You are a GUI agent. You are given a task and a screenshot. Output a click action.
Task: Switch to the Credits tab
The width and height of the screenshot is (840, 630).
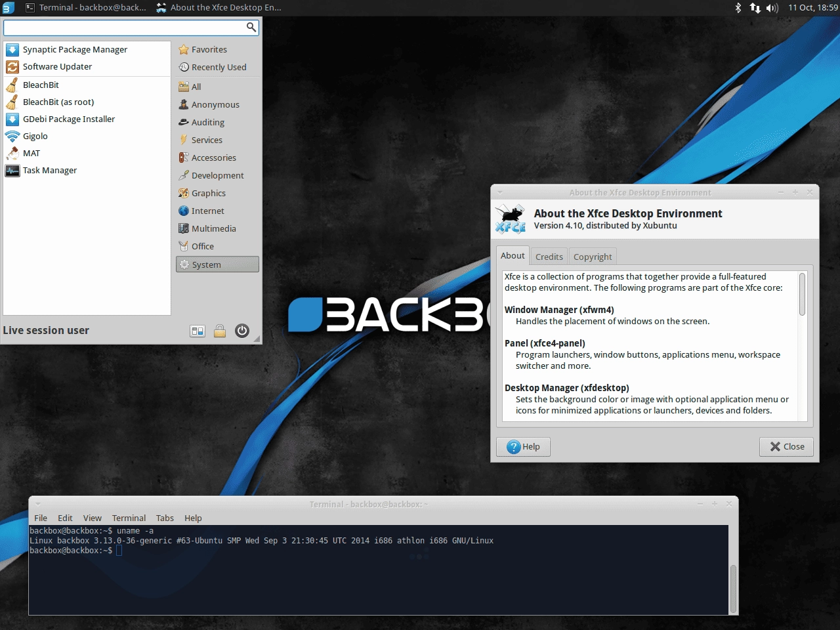pos(549,257)
